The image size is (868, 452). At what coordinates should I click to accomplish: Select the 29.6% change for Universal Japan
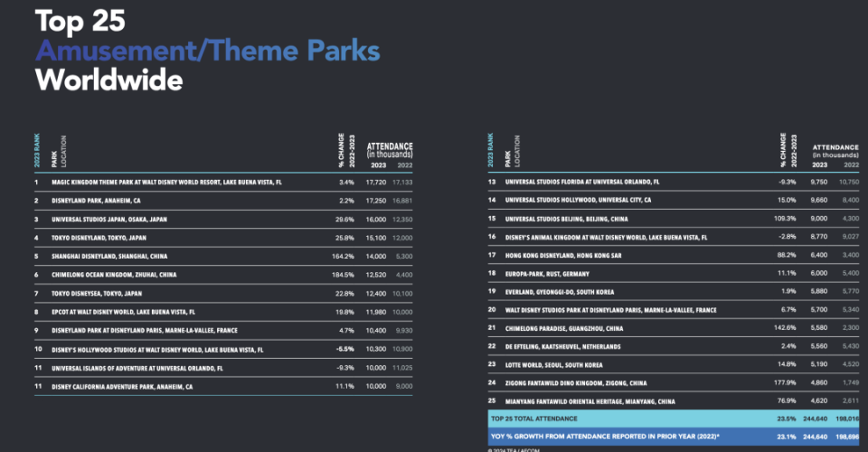(344, 220)
